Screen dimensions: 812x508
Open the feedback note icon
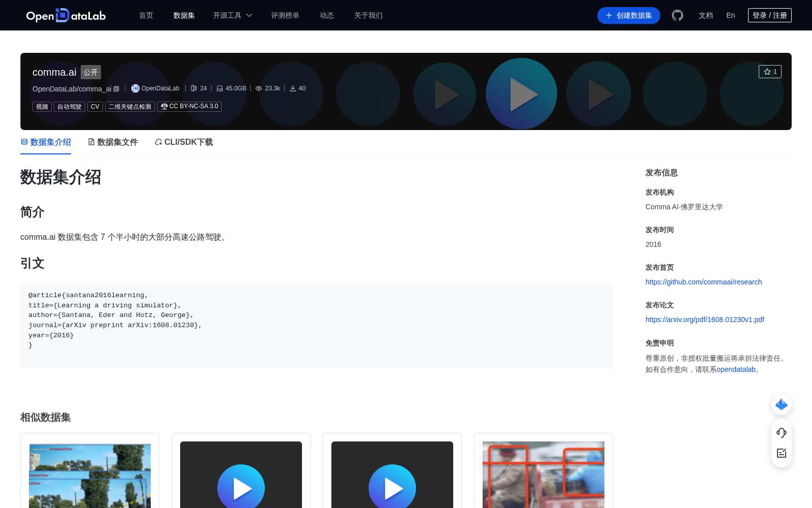tap(782, 453)
